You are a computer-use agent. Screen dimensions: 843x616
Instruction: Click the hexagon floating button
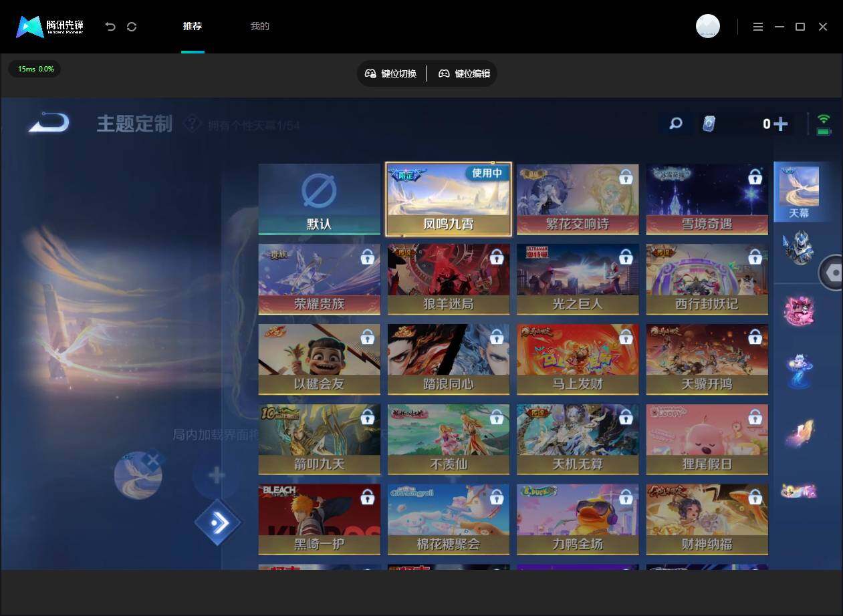(832, 273)
